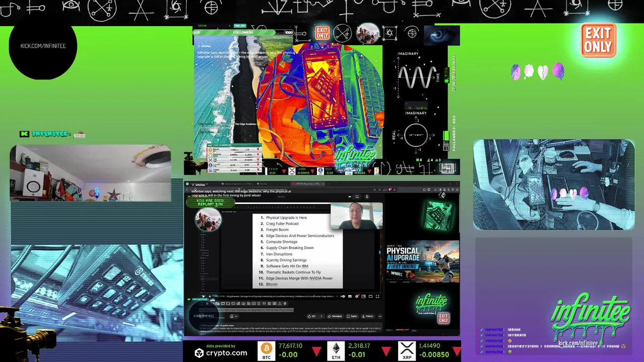Switch YouTube player to miniplayer mode

(x=364, y=296)
